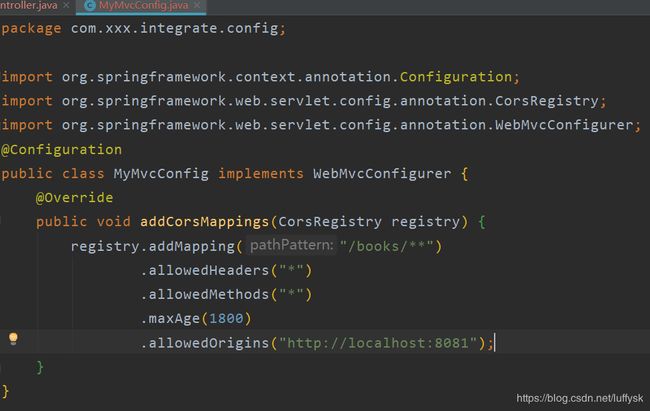This screenshot has width=650, height=411.
Task: Close the Controller.java tab
Action: pyautogui.click(x=66, y=5)
